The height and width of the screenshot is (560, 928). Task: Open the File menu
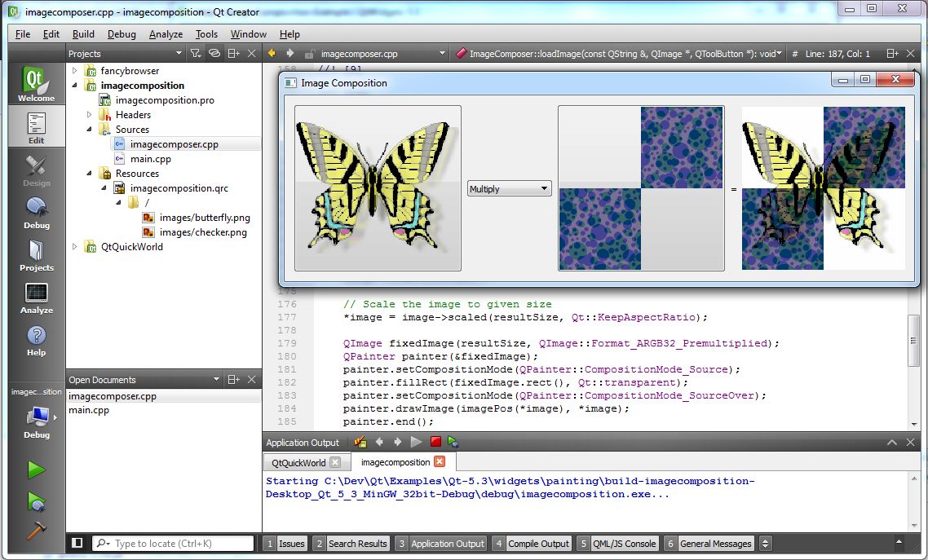tap(23, 34)
